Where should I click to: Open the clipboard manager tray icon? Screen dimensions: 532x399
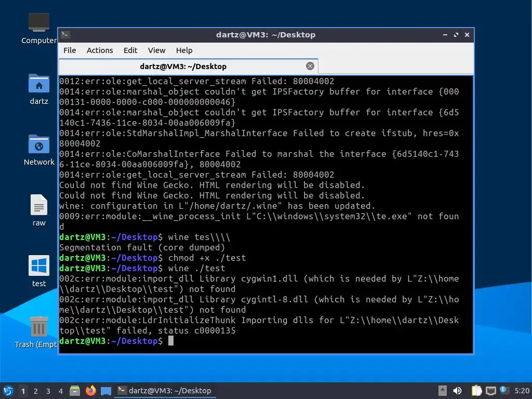tap(476, 391)
